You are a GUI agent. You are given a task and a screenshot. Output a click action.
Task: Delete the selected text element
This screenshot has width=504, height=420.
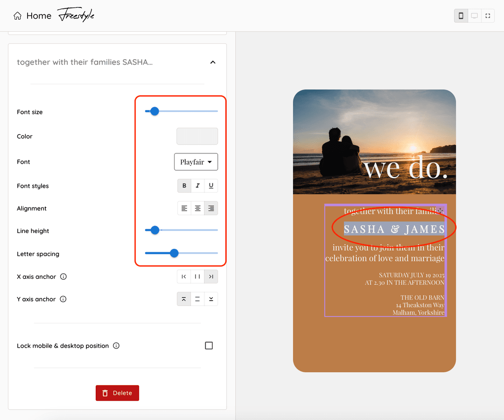117,393
